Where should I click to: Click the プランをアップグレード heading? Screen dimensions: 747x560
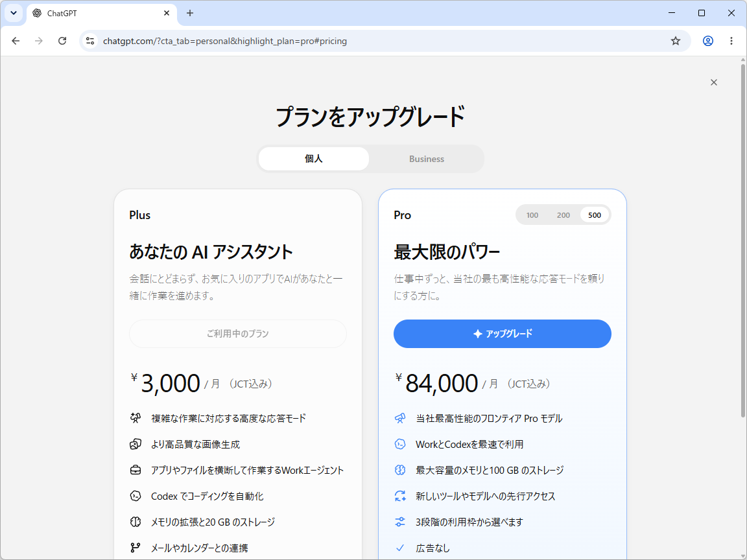coord(370,117)
